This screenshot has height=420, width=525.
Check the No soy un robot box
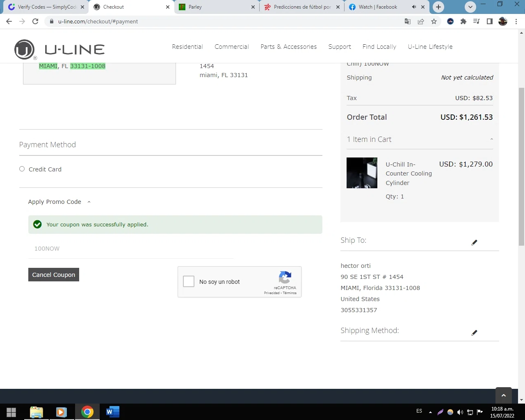[189, 281]
